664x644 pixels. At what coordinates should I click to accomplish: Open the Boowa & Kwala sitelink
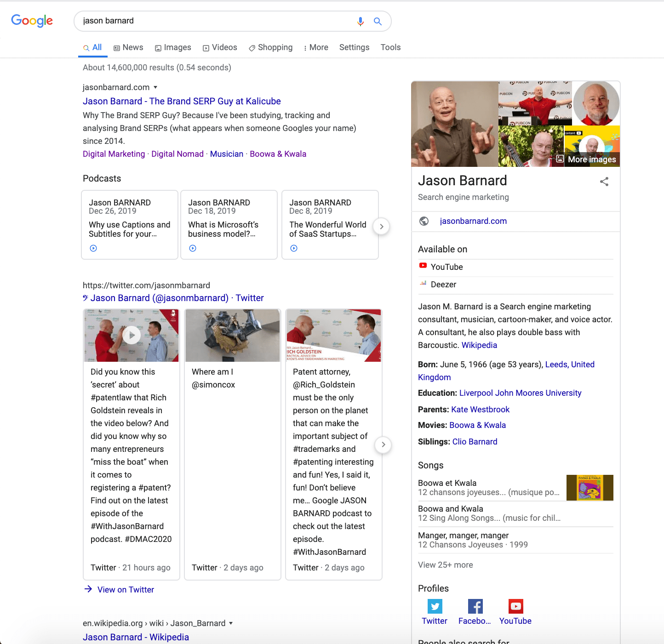click(x=278, y=154)
